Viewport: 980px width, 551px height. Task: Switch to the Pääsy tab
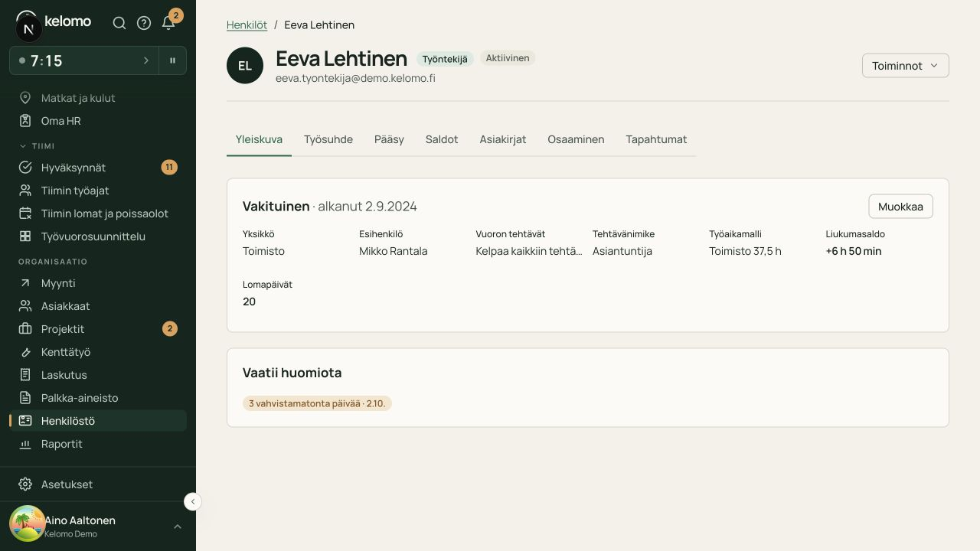click(389, 139)
